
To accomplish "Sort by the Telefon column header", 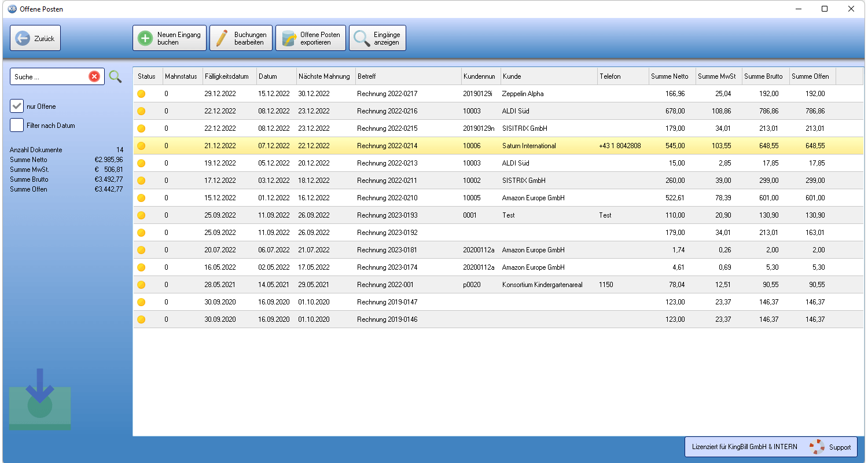I will 623,76.
